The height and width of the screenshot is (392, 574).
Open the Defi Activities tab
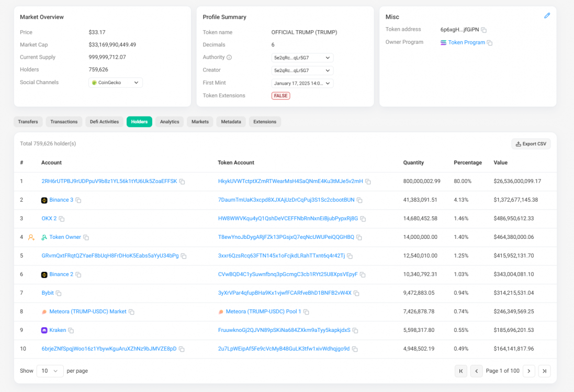104,122
